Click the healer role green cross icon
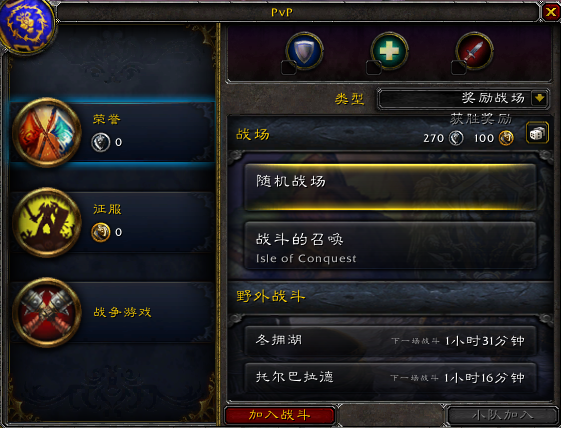This screenshot has height=428, width=561. pyautogui.click(x=389, y=51)
